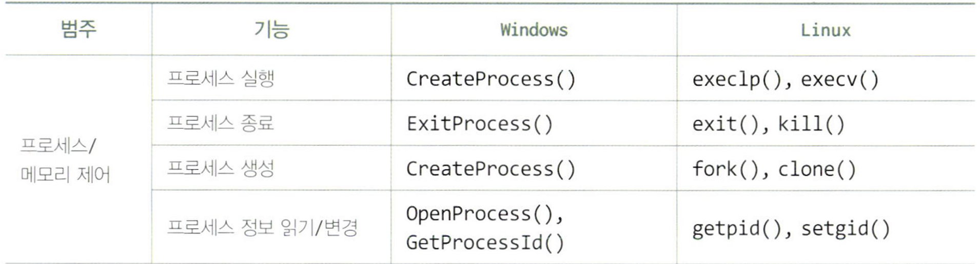Screen dimensions: 980x264
Task: Select the 프로세스 생성 row label
Action: tap(221, 168)
